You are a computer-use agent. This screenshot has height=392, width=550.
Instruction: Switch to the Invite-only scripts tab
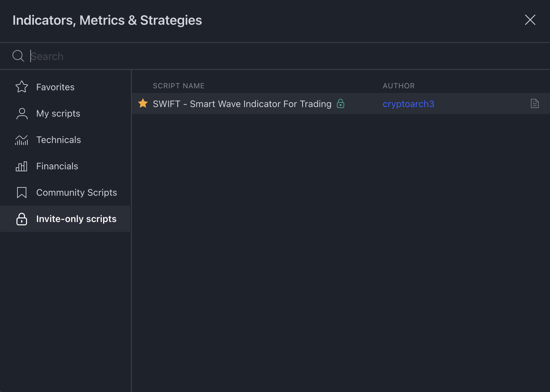(76, 219)
